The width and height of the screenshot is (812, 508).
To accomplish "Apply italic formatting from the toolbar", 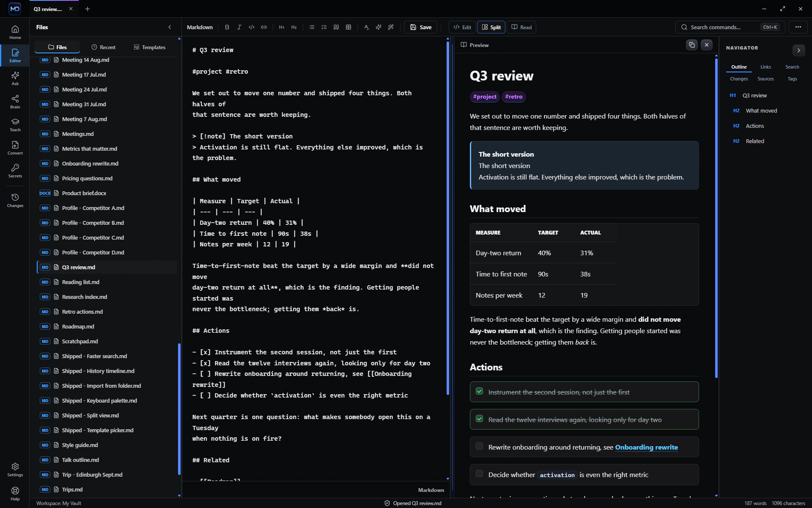I will pyautogui.click(x=239, y=27).
